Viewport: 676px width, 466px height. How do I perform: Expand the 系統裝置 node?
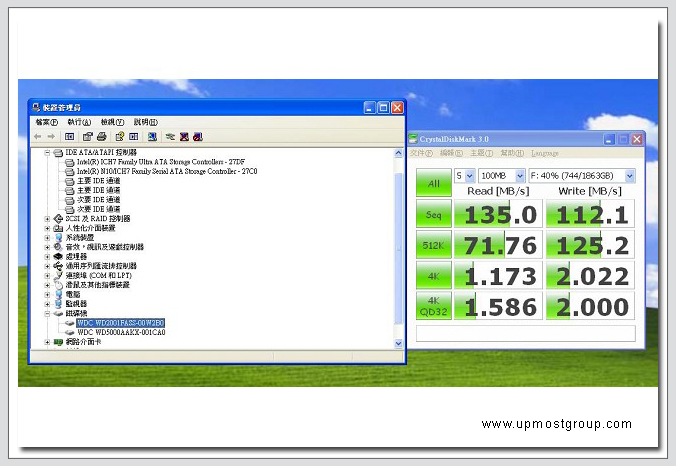47,238
